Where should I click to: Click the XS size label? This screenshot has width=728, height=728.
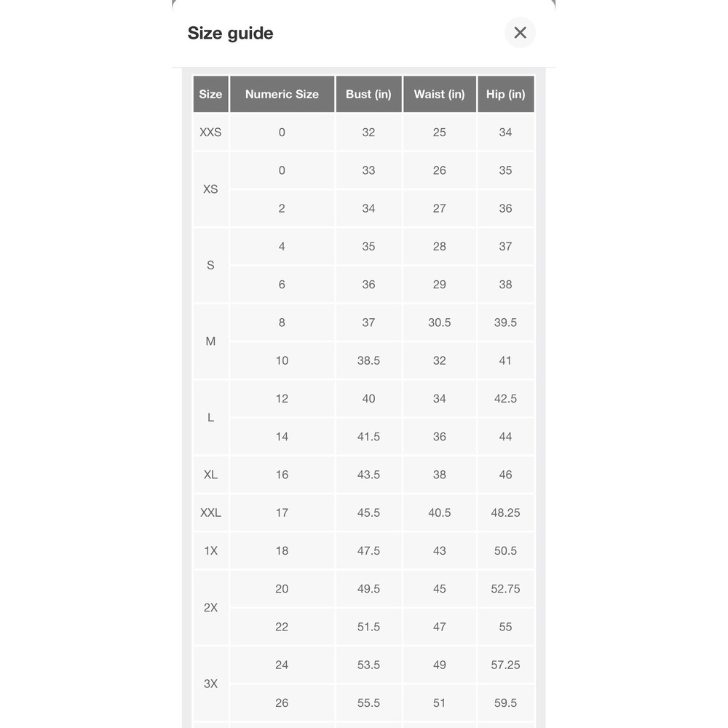210,189
